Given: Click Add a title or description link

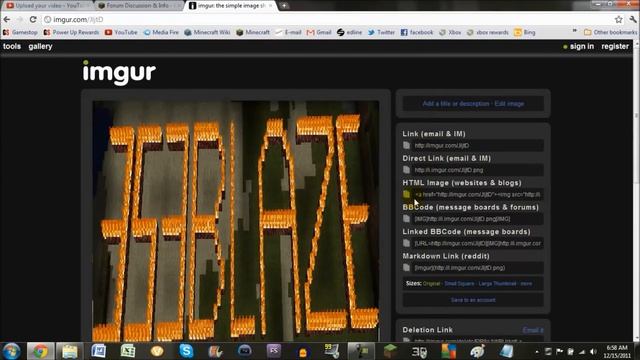Looking at the screenshot, I should point(456,104).
